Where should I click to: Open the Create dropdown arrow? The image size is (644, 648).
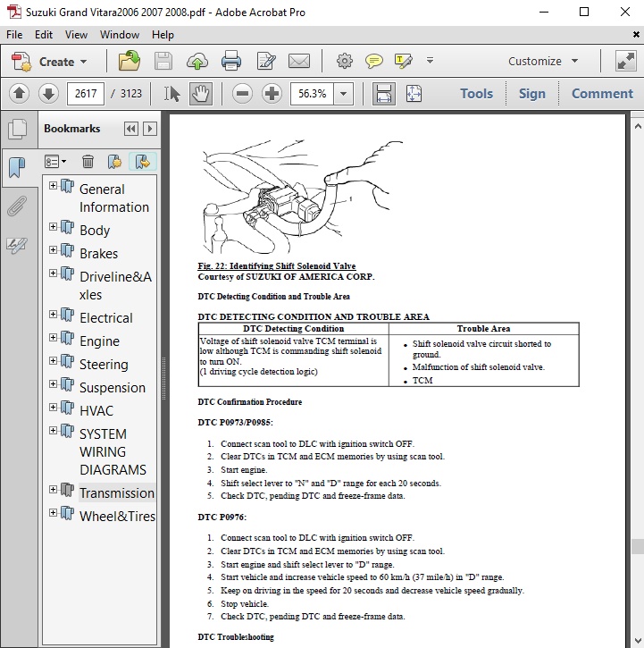(x=84, y=62)
